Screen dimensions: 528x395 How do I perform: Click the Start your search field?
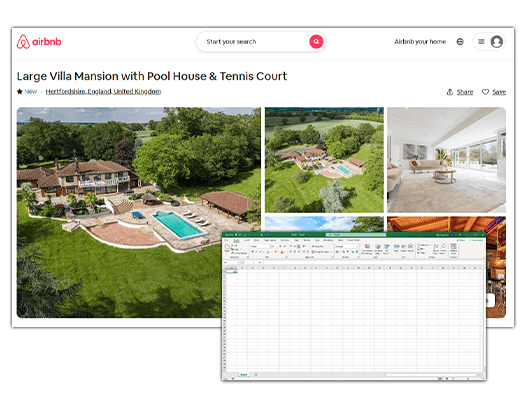(x=254, y=41)
